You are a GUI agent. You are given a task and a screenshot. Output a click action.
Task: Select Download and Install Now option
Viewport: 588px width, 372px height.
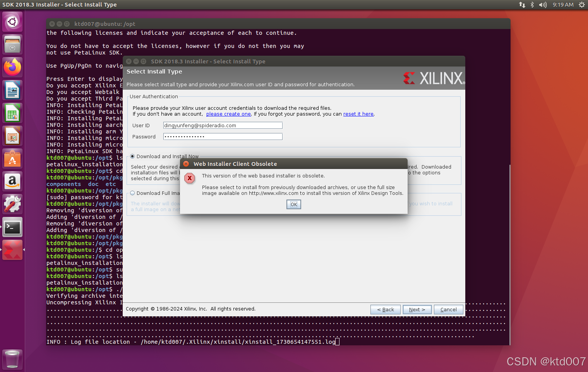(132, 156)
